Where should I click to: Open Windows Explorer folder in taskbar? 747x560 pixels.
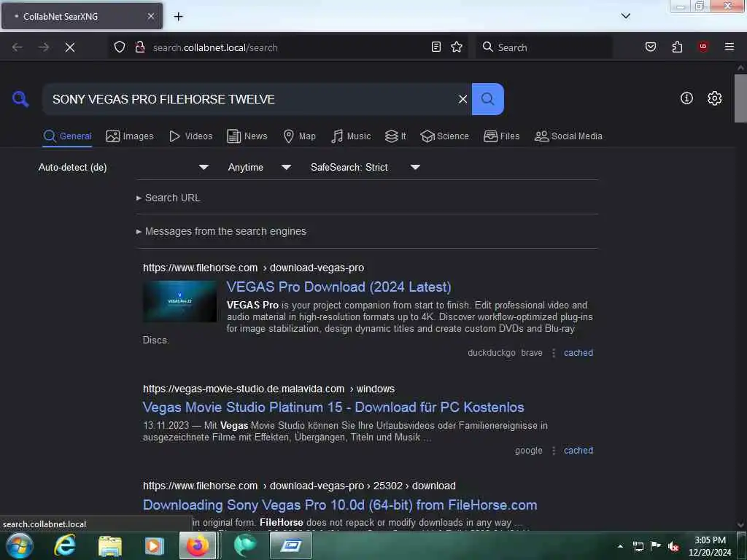(110, 545)
